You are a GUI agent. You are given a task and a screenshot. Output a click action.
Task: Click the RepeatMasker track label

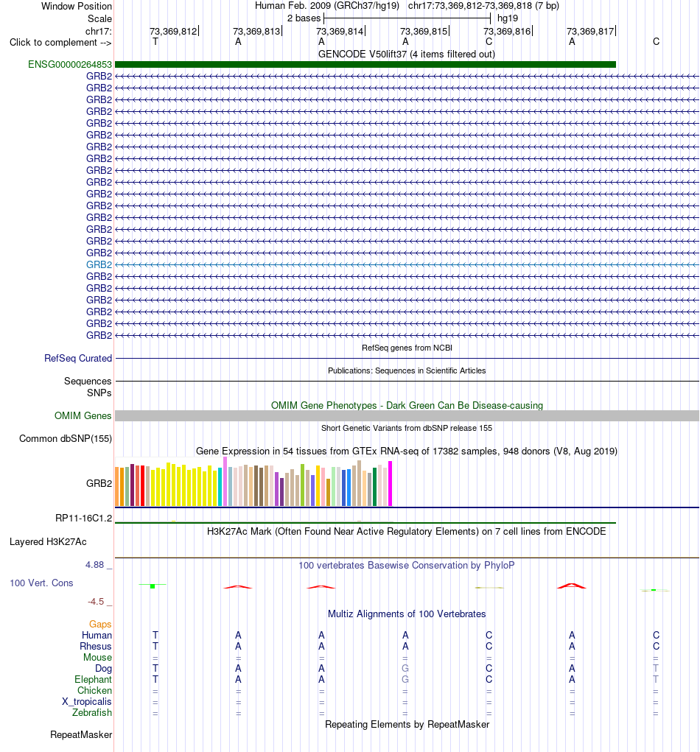click(81, 735)
